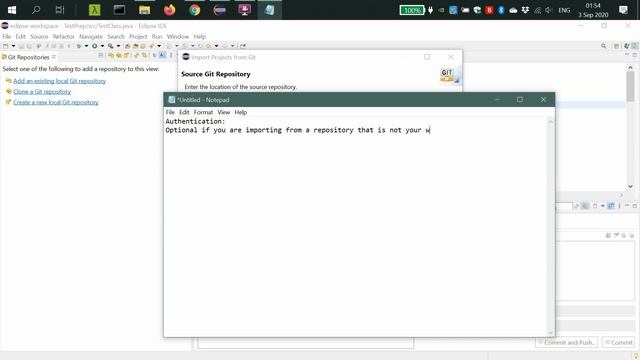Click Notepad scrollbar up arrow
640x360 pixels.
tap(550, 122)
